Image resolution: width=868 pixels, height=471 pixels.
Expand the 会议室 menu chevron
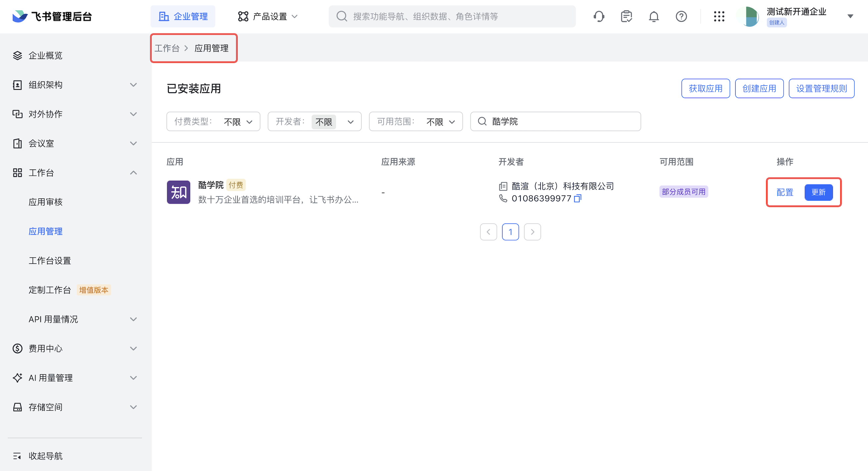pos(133,143)
